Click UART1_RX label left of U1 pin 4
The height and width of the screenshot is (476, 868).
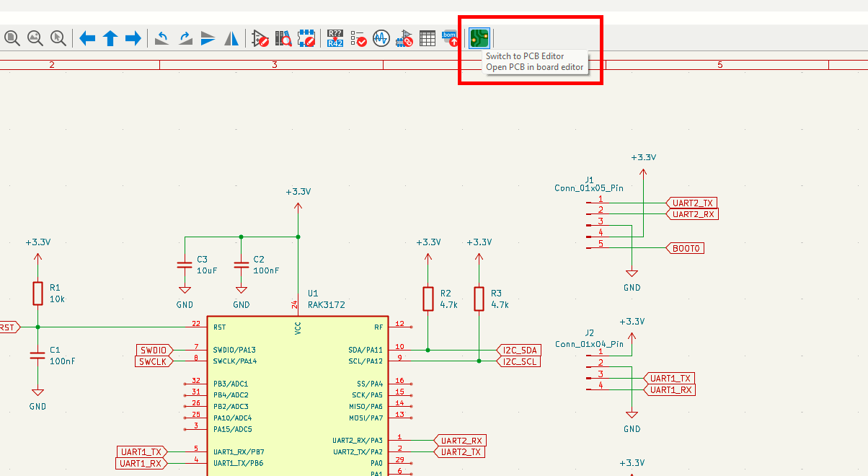click(x=142, y=463)
